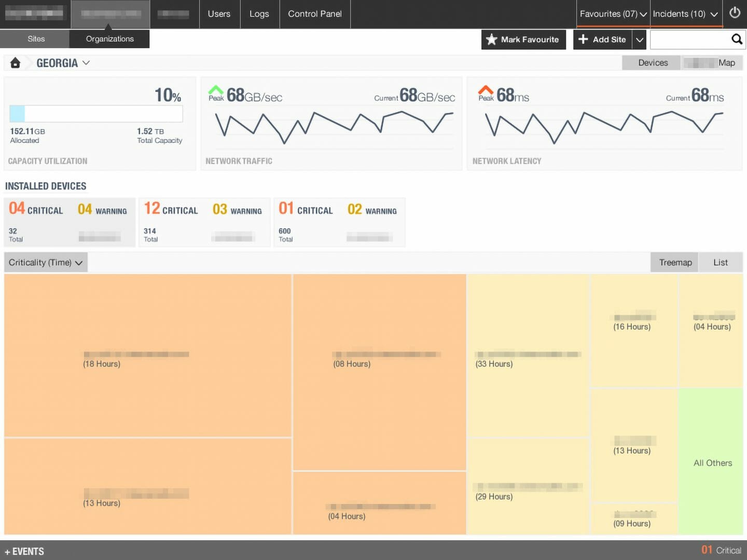Click the Capacity Utilization progress bar
Image resolution: width=747 pixels, height=560 pixels.
(x=96, y=113)
